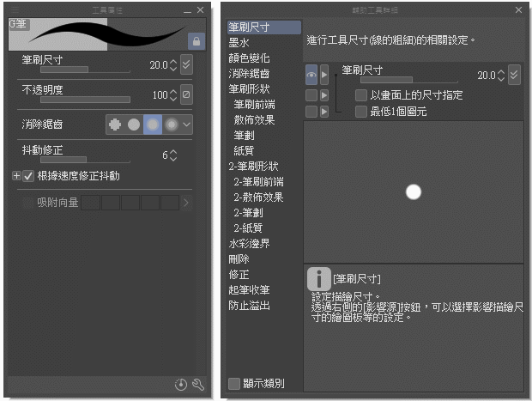Click the brush tip preview dot

(x=414, y=191)
